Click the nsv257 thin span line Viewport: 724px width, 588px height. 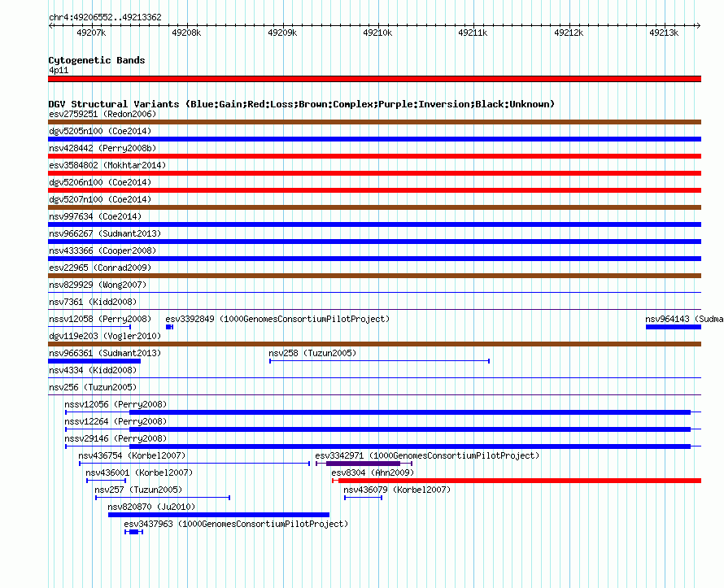163,498
